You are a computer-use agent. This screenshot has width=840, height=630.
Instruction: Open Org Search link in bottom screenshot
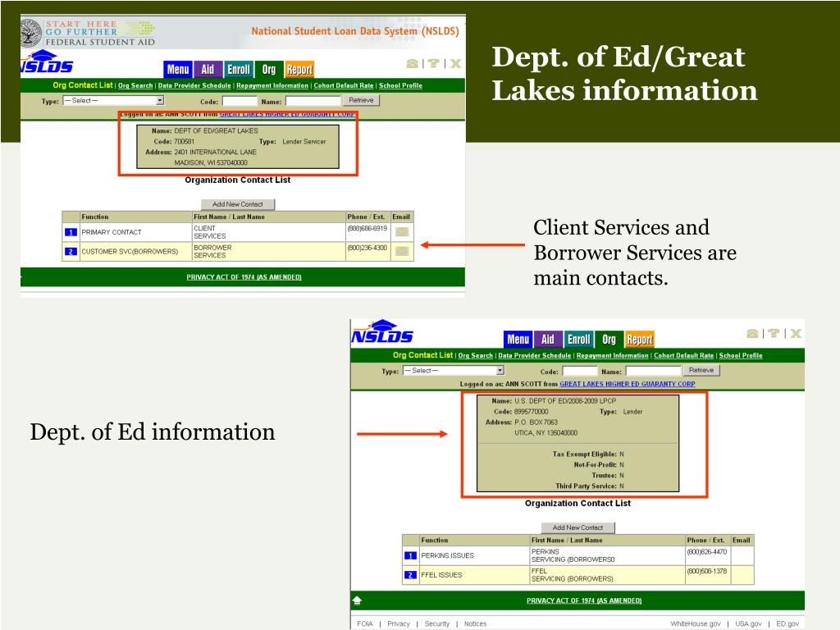(x=475, y=356)
